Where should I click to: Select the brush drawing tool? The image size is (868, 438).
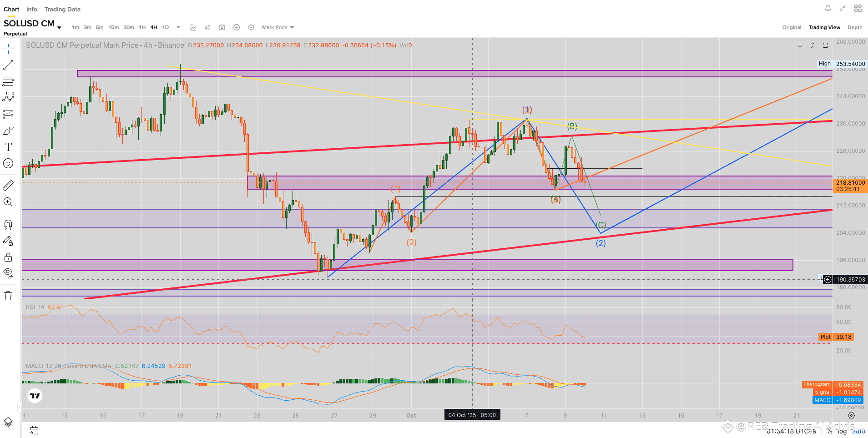pyautogui.click(x=8, y=131)
